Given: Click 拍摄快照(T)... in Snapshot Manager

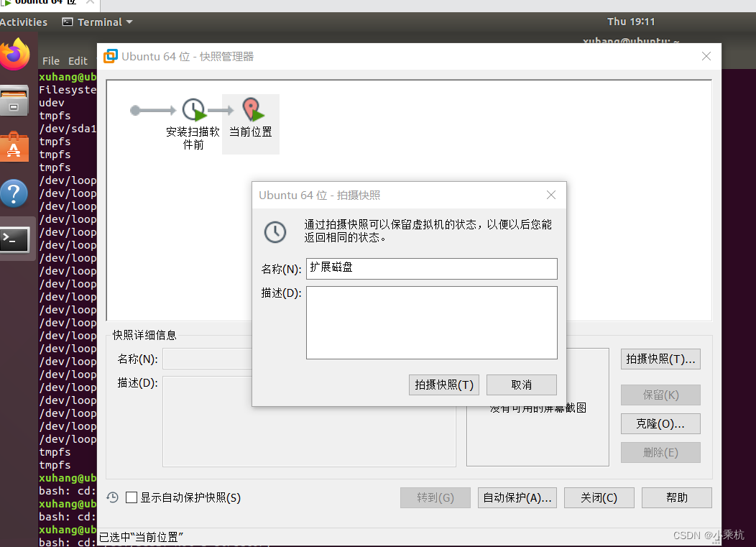Looking at the screenshot, I should (x=660, y=359).
